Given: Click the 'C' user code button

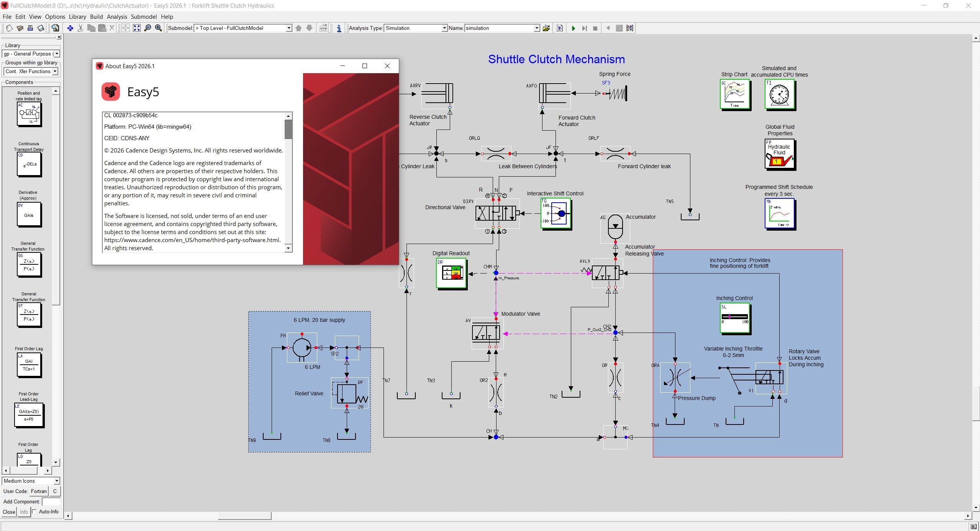Looking at the screenshot, I should click(x=55, y=491).
